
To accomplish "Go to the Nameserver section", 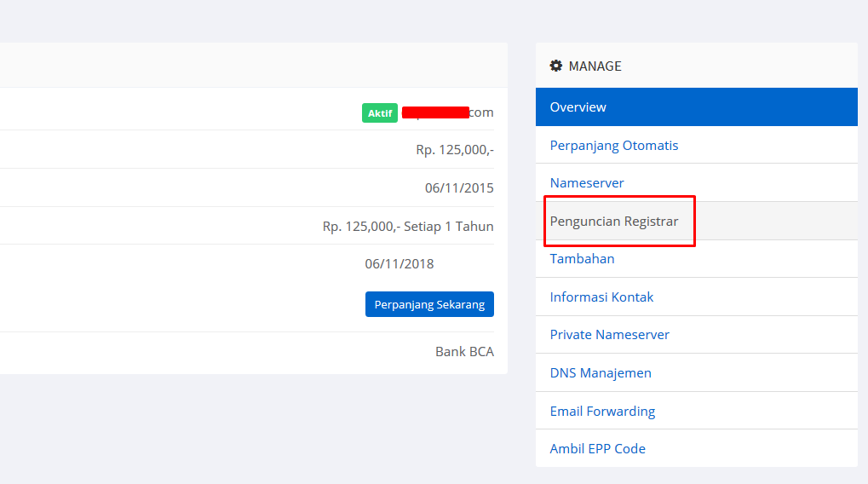I will 587,183.
